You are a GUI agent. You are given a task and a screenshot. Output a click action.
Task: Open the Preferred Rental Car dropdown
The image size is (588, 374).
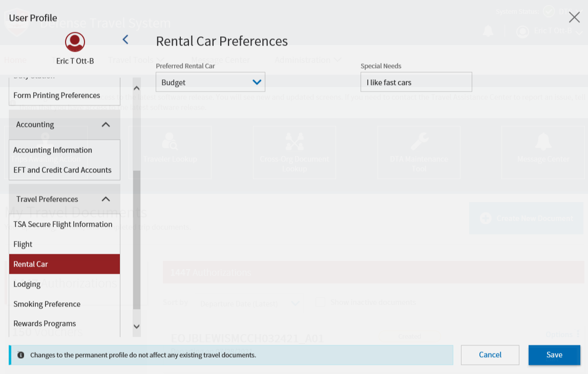210,82
